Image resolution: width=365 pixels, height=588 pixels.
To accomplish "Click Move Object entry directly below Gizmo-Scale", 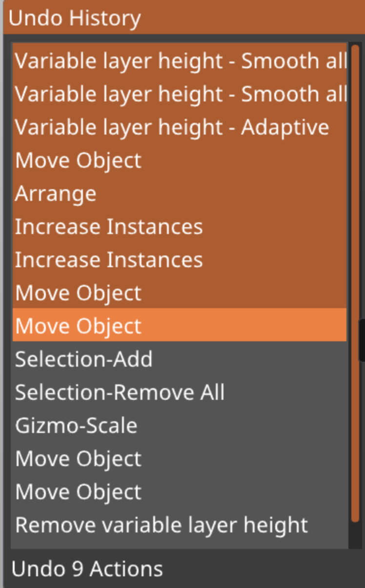I will point(79,459).
